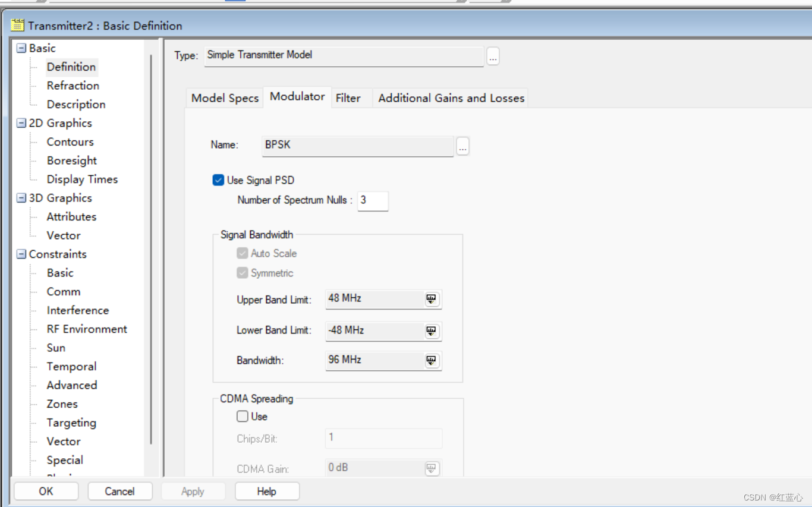
Task: Open the Refraction page
Action: [73, 86]
